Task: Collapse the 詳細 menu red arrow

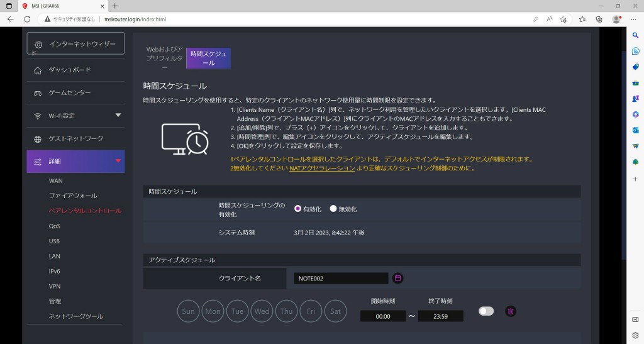Action: pyautogui.click(x=118, y=161)
